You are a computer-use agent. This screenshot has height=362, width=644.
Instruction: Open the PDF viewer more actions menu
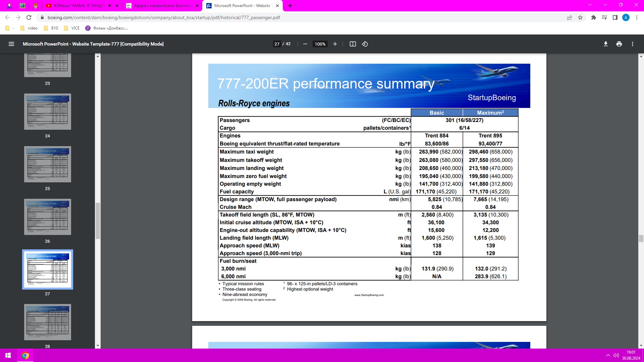coord(632,44)
